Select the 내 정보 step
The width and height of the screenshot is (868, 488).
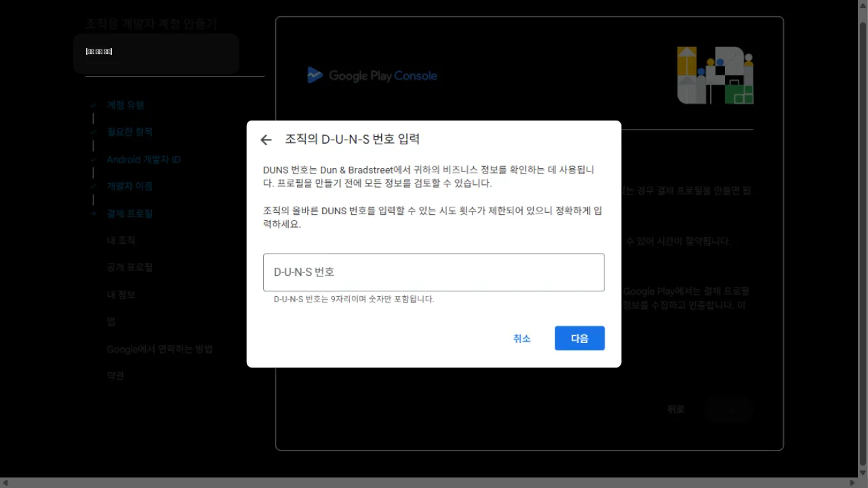121,295
